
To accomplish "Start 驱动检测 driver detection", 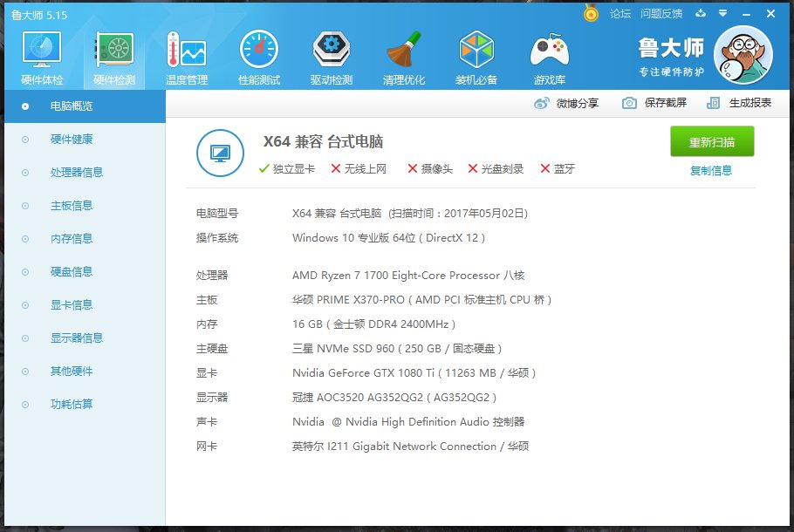I will point(331,55).
